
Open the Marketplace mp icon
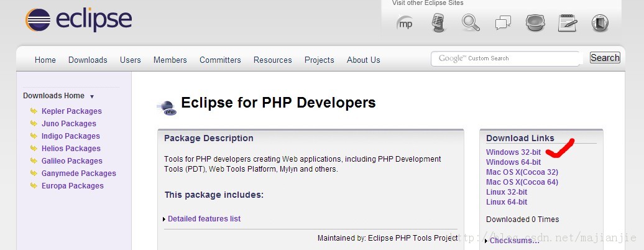coord(405,22)
